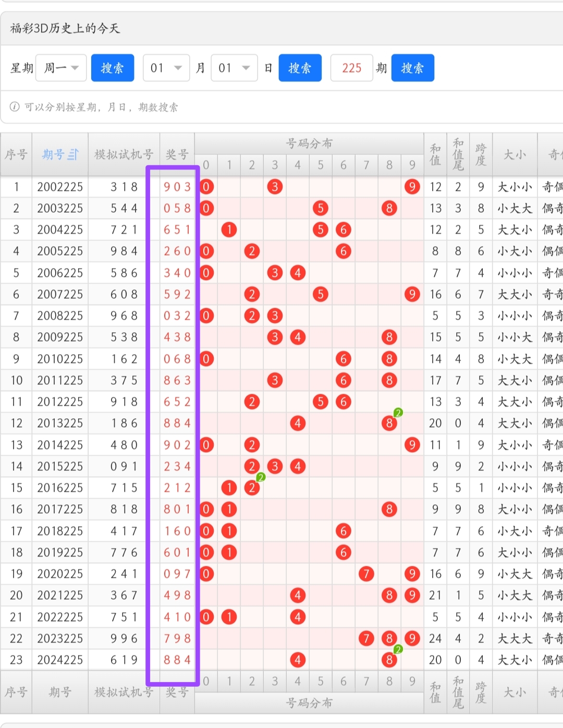Select issue number 2020225
Image resolution: width=563 pixels, height=728 pixels.
60,574
